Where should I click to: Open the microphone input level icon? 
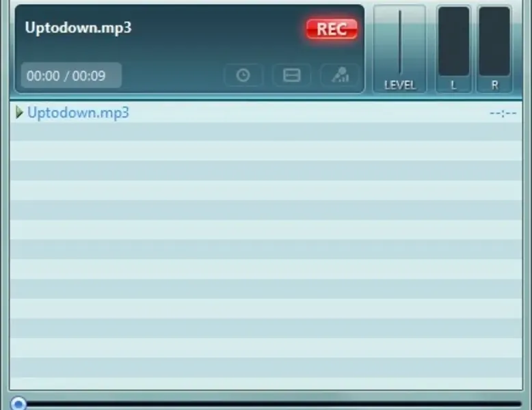pos(340,75)
